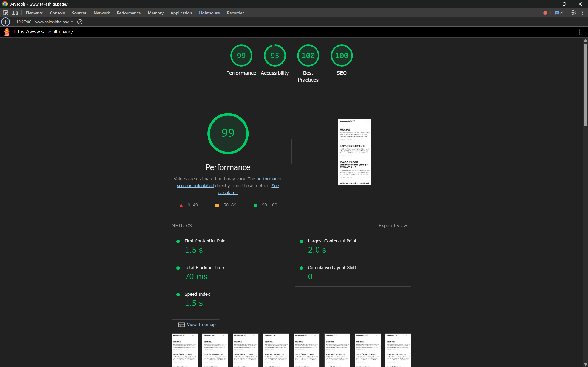Click the clear all reports icon

tap(80, 22)
